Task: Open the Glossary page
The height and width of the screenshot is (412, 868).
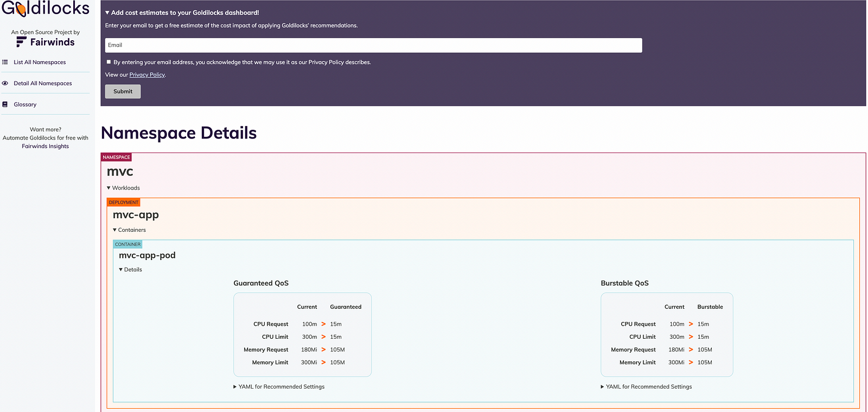Action: pos(25,105)
